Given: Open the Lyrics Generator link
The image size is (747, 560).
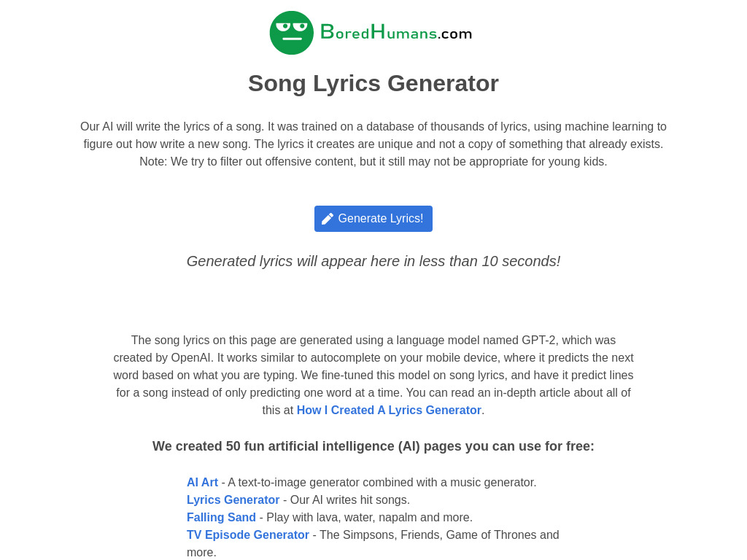Looking at the screenshot, I should (x=233, y=499).
